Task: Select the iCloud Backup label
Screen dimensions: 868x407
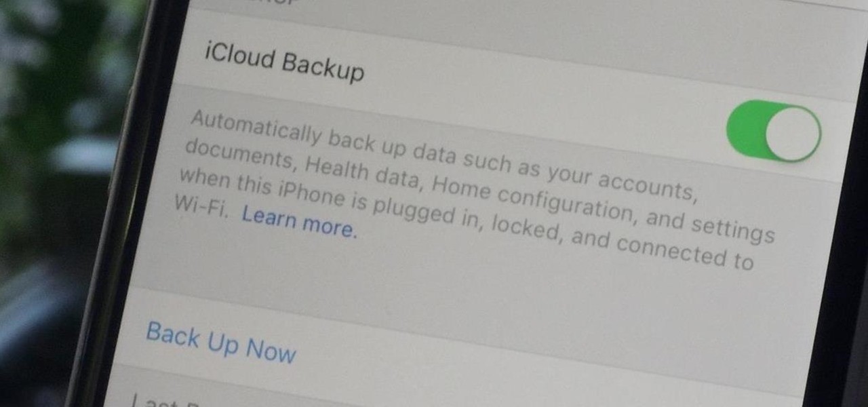Action: tap(285, 63)
